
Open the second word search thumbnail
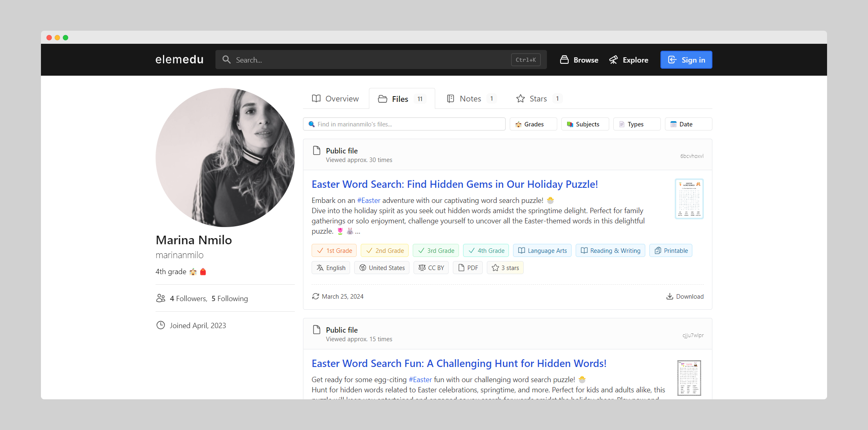689,378
